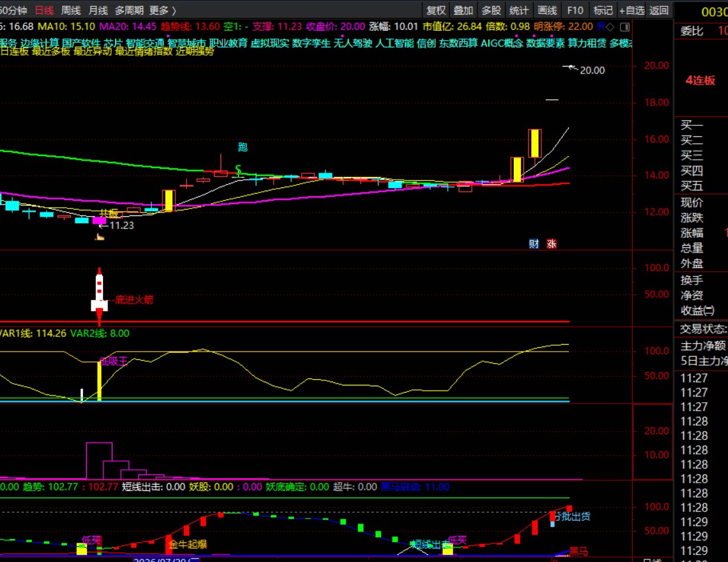
Task: Select the 国产软件 concept tag
Action: [x=81, y=43]
